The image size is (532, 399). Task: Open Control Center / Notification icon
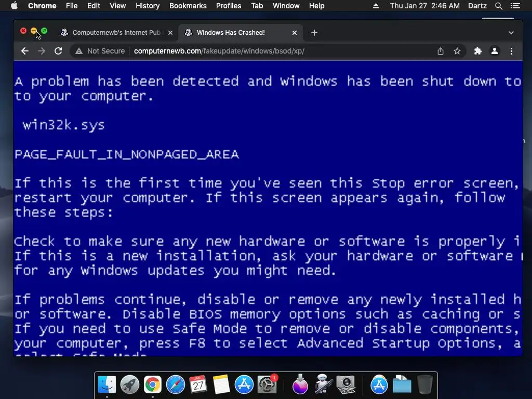[515, 6]
